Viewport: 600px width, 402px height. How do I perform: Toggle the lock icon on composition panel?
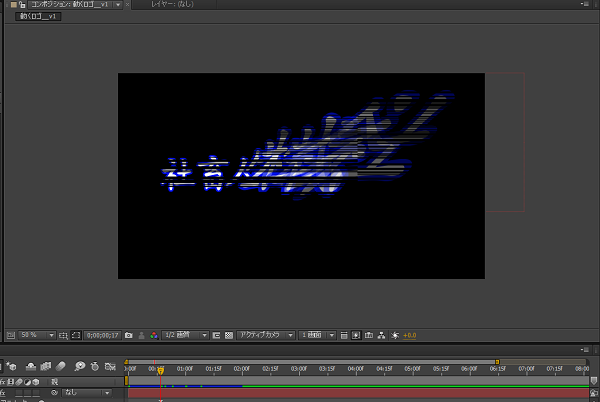(x=9, y=5)
